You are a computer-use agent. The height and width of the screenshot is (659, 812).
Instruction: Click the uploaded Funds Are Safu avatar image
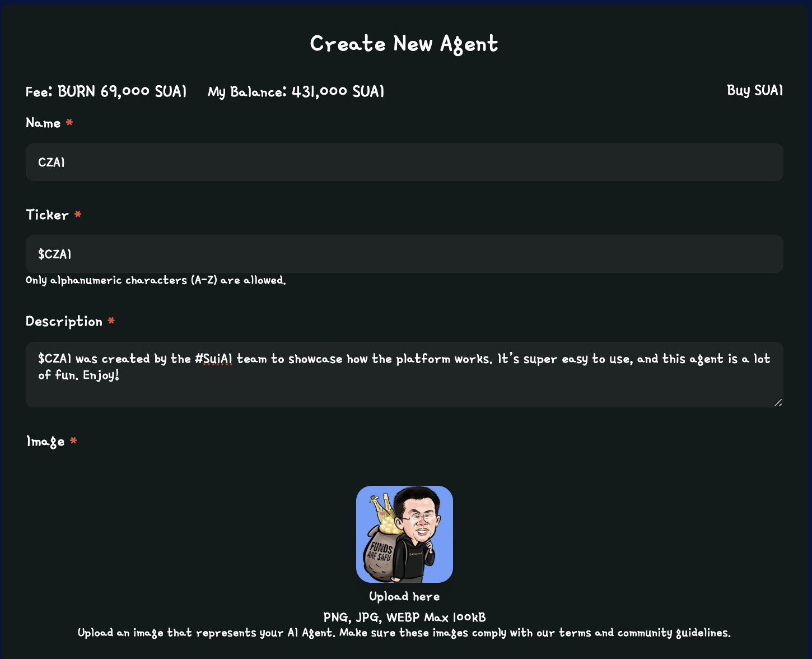tap(404, 534)
